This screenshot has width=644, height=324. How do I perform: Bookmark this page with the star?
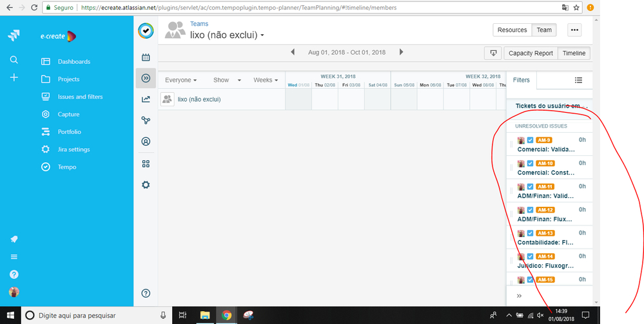pos(576,7)
